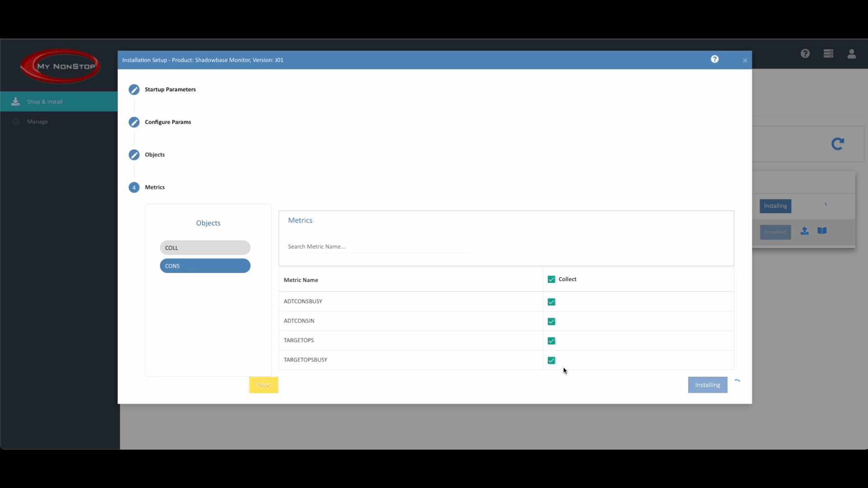This screenshot has width=868, height=488.
Task: Click the yellow Reset button
Action: [x=264, y=385]
